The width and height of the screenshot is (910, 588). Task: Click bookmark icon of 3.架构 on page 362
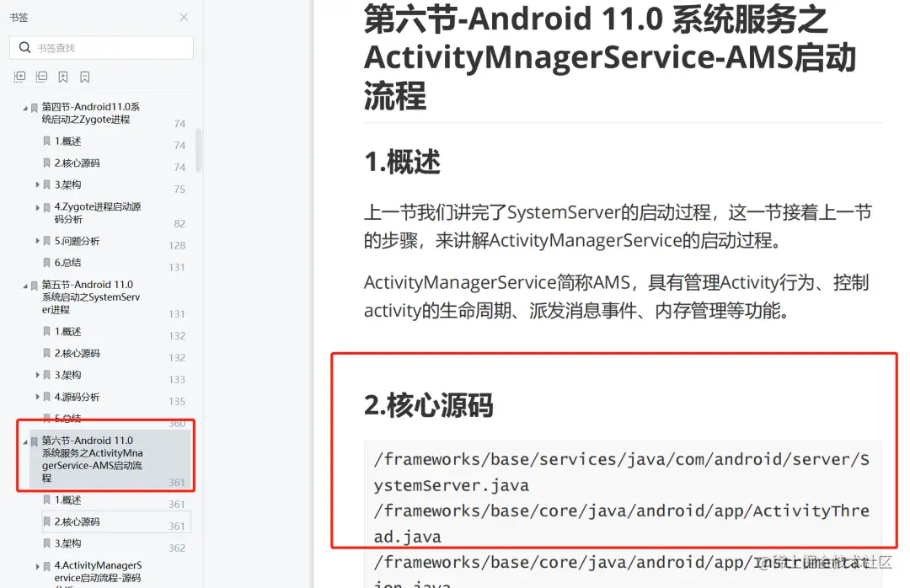[47, 543]
